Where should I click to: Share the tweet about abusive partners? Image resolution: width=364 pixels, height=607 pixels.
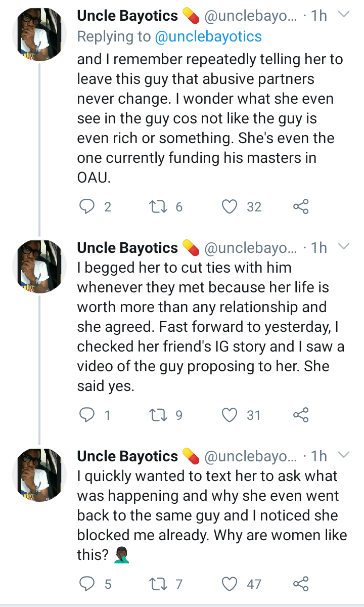point(301,206)
